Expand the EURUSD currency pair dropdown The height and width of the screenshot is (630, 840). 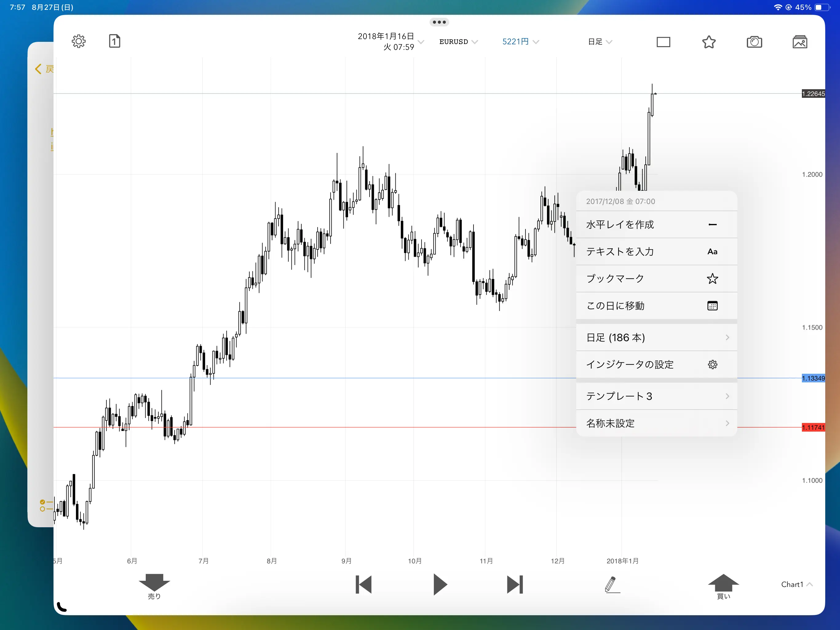[x=458, y=42]
